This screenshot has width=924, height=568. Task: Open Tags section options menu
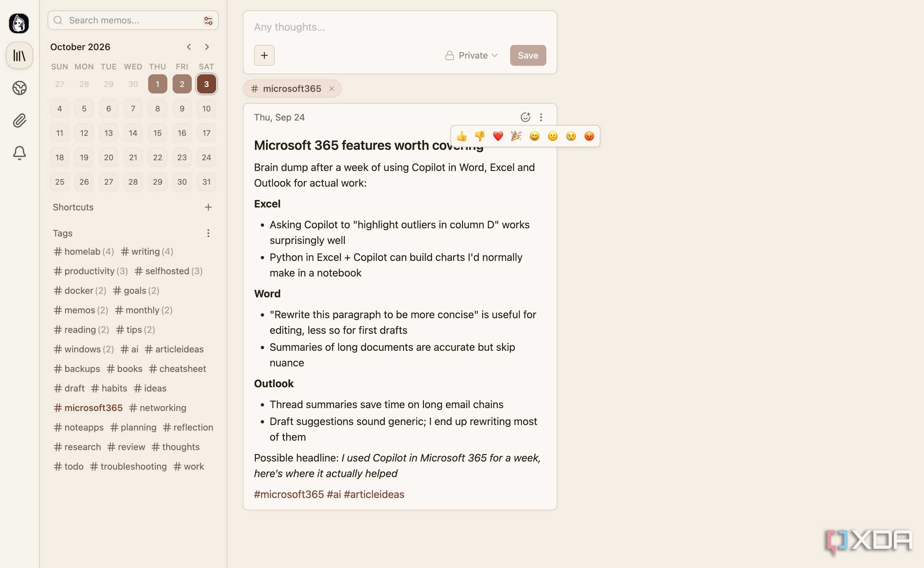coord(208,233)
